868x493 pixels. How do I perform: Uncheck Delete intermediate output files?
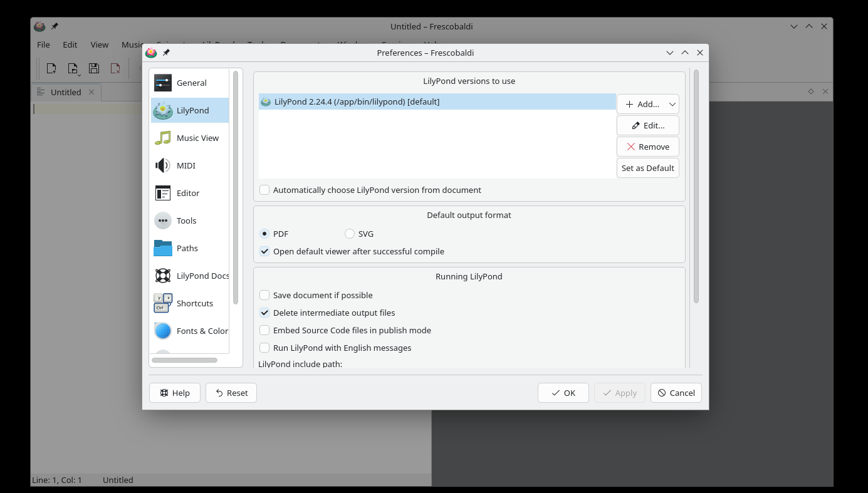264,313
